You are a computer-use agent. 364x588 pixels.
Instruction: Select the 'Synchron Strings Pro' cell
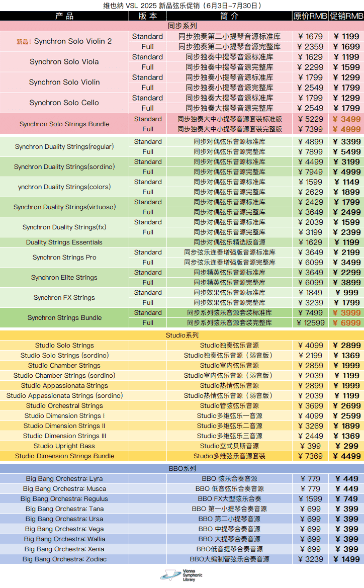tap(64, 257)
